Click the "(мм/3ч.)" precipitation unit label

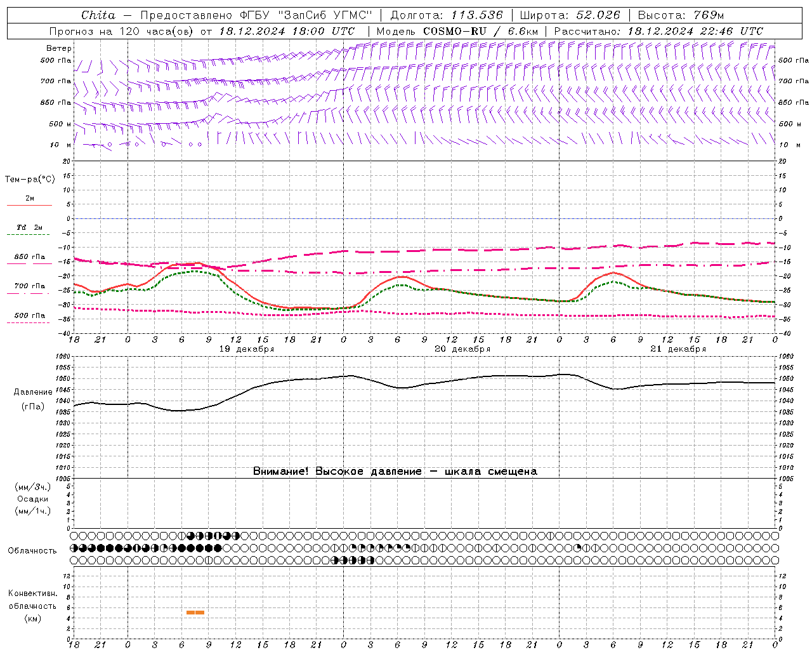coord(33,487)
